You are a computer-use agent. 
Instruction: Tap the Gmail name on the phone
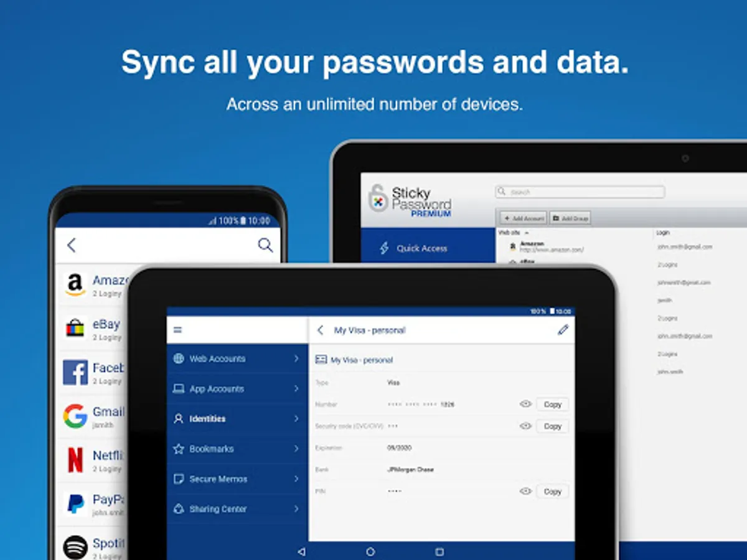click(108, 412)
